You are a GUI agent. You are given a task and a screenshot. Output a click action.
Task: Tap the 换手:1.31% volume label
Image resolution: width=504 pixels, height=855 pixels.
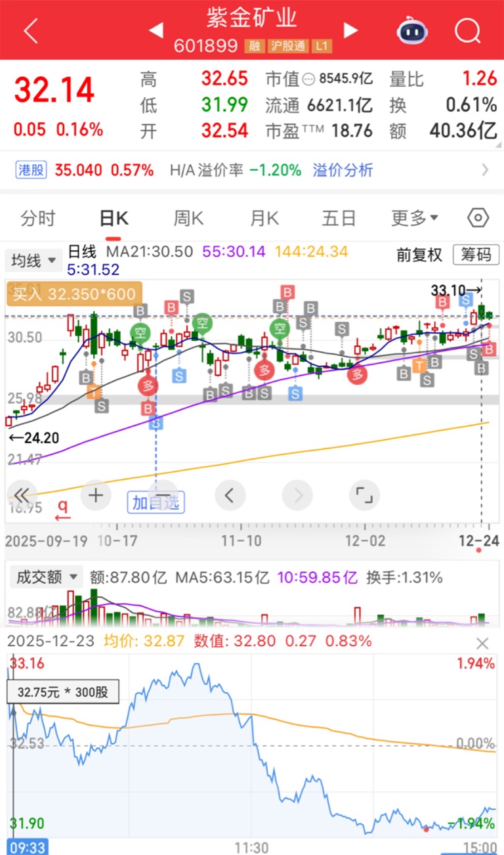[x=405, y=578]
